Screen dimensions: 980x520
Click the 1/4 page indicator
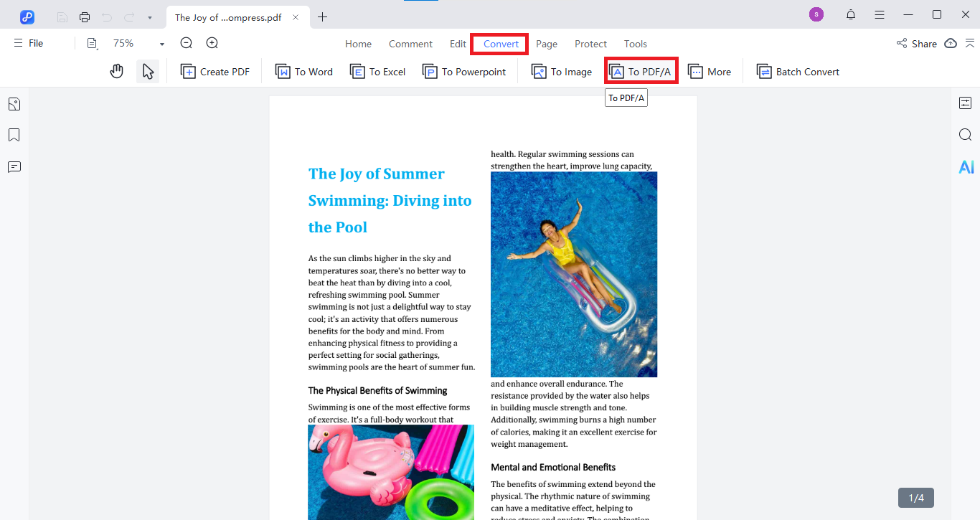[916, 497]
